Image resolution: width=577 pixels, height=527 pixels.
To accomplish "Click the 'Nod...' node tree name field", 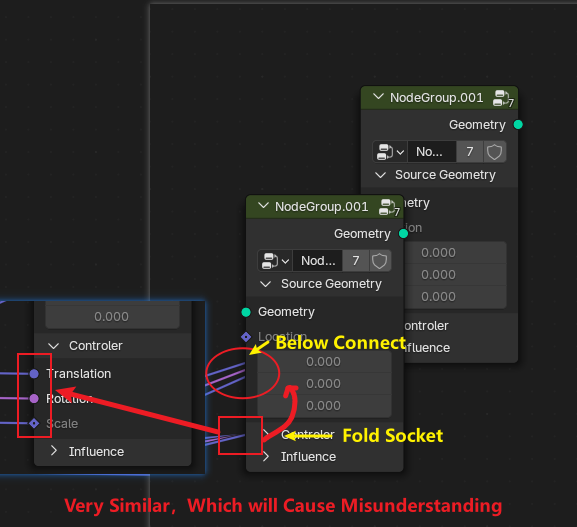I will click(x=317, y=261).
